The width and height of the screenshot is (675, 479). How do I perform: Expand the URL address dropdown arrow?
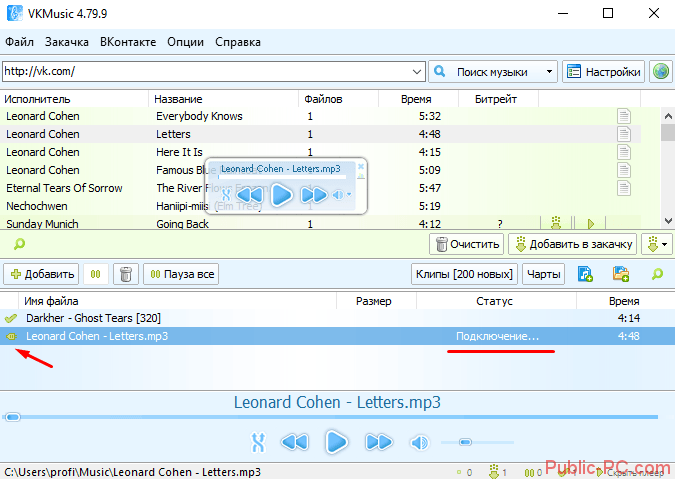(x=417, y=71)
